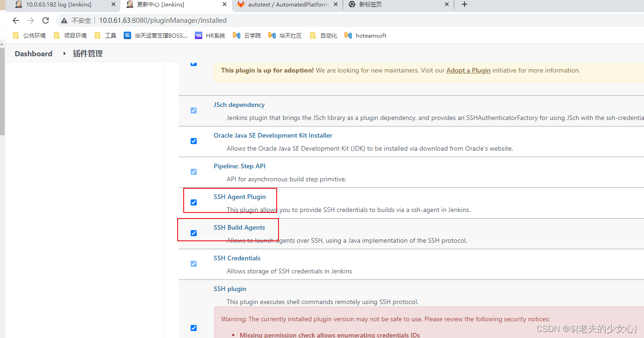Open the 工具 bookmark folder
Viewport: 644px width, 338px height.
click(x=105, y=35)
